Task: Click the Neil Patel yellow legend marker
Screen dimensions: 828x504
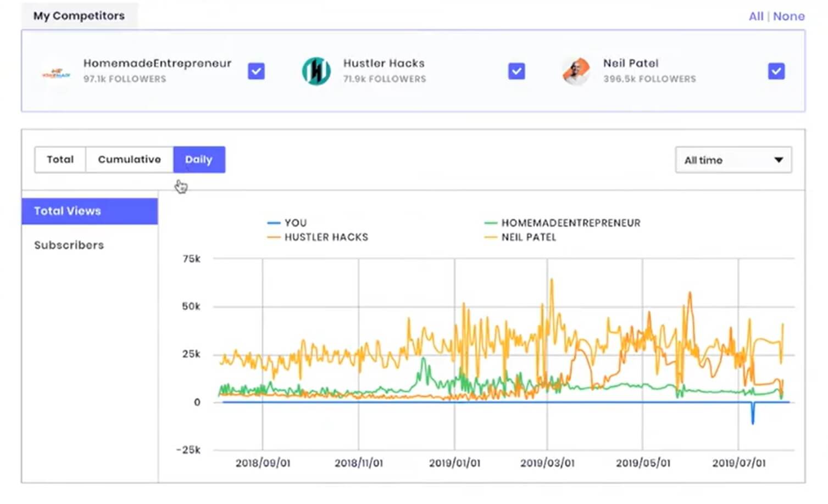Action: coord(491,237)
